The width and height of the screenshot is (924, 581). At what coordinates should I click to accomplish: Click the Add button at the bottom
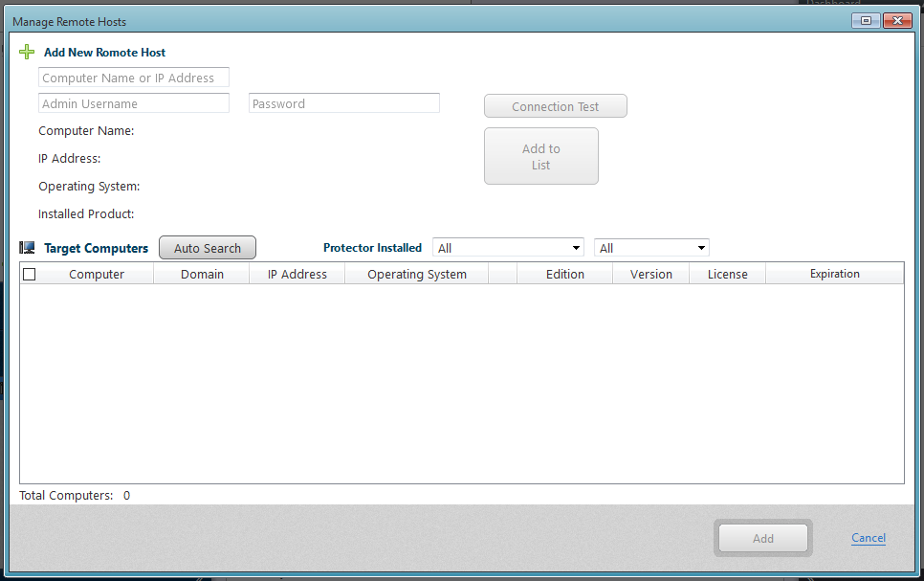coord(762,538)
